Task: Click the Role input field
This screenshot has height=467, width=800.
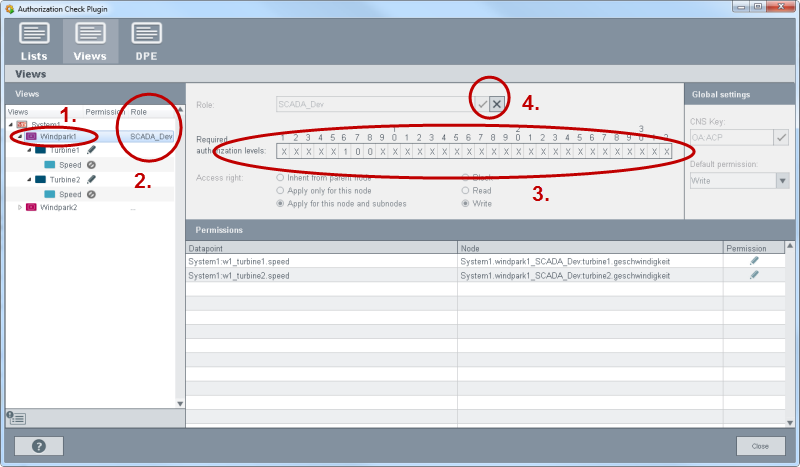Action: tap(373, 104)
